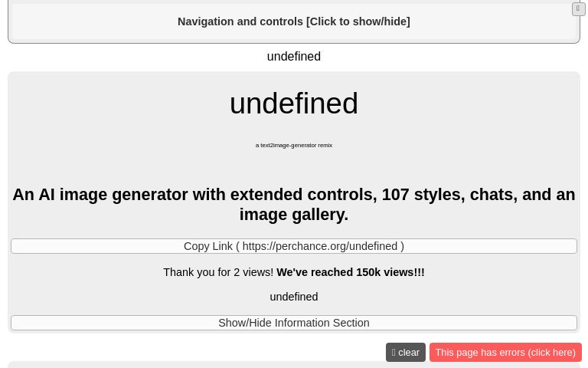Click the '107 styles' text in heading
Viewport: 588px width, 368px height.
421,195
